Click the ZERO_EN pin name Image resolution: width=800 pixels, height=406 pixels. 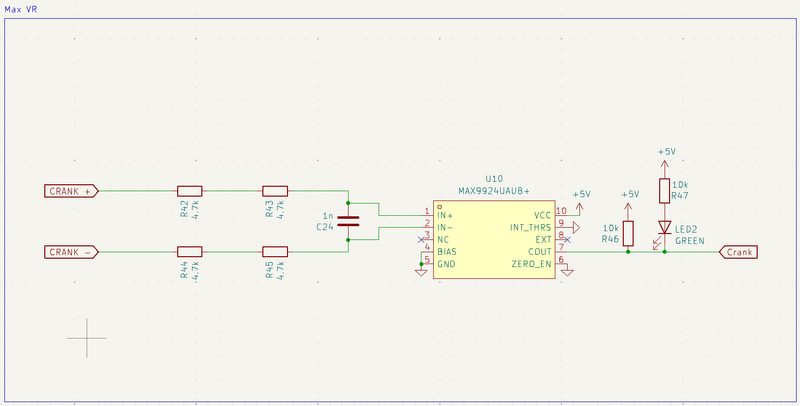click(x=532, y=264)
